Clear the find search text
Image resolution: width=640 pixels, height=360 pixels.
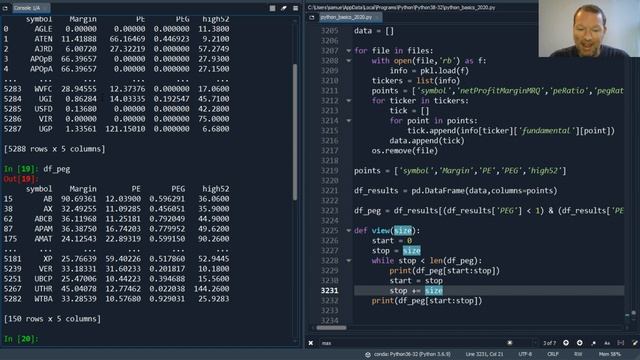pos(510,343)
